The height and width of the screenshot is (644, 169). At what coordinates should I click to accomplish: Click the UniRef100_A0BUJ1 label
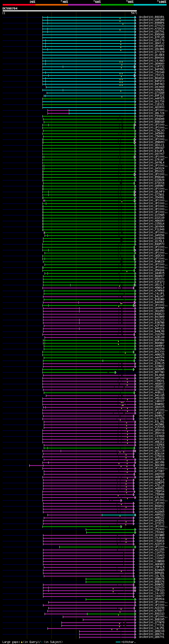[152, 393]
